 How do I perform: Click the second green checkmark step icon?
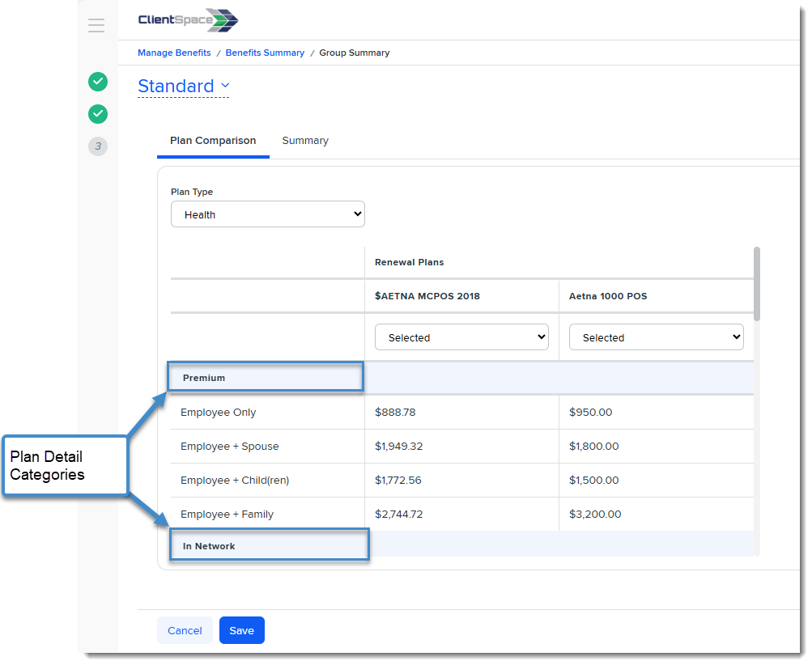tap(98, 114)
